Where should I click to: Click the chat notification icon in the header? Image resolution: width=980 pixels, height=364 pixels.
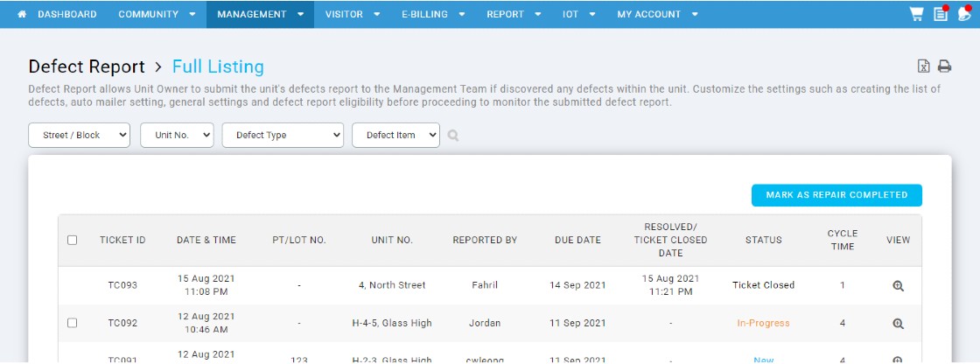(963, 14)
